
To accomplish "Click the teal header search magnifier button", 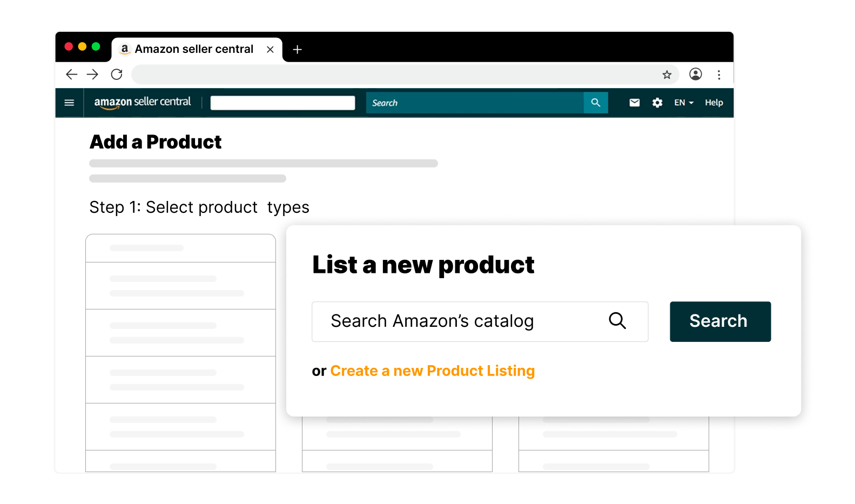I will point(596,103).
